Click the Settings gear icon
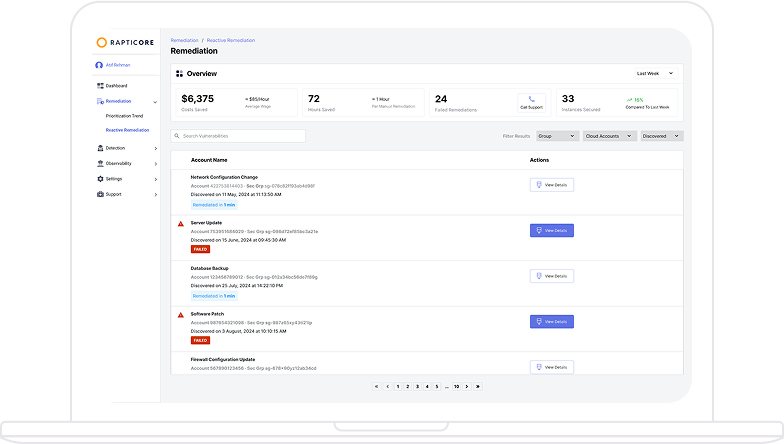Screen dimensions: 784x444 tap(100, 179)
